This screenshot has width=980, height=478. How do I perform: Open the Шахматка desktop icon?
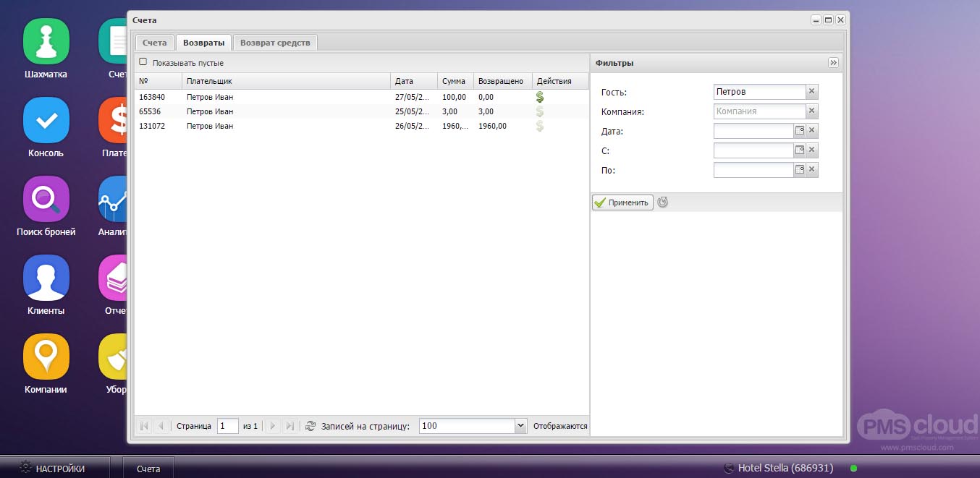[46, 41]
